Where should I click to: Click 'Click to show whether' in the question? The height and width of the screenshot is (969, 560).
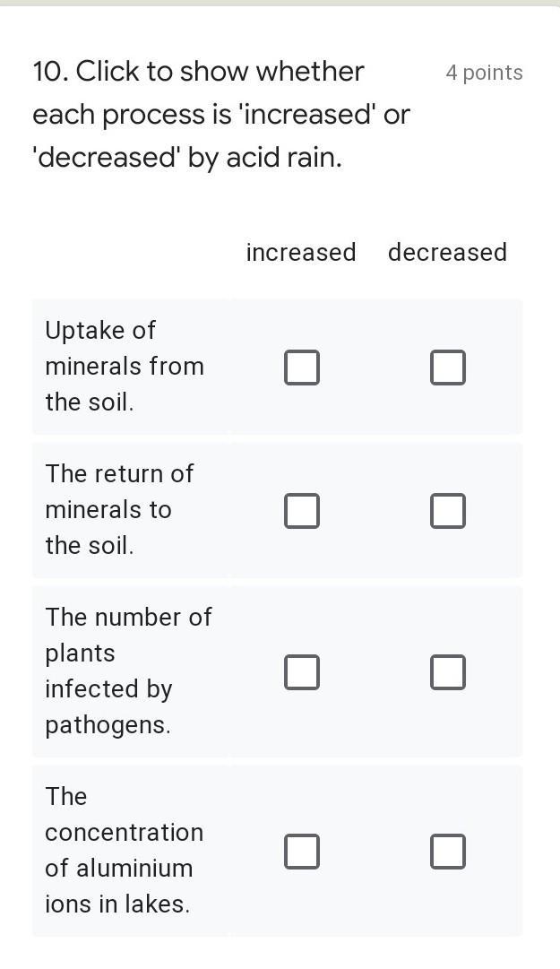coord(220,72)
